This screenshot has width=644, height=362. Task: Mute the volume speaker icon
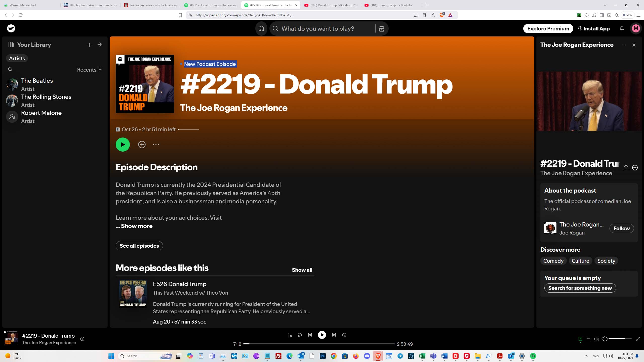(604, 339)
